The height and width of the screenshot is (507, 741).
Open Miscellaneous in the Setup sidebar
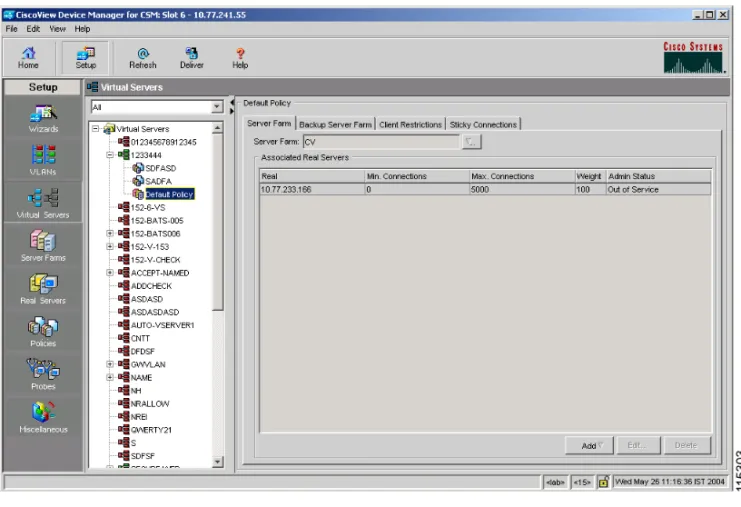point(43,417)
